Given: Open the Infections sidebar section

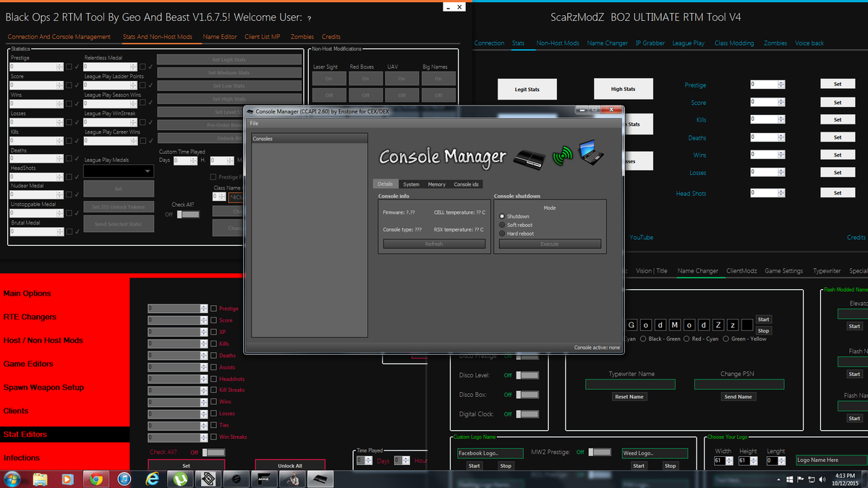Looking at the screenshot, I should (x=22, y=458).
